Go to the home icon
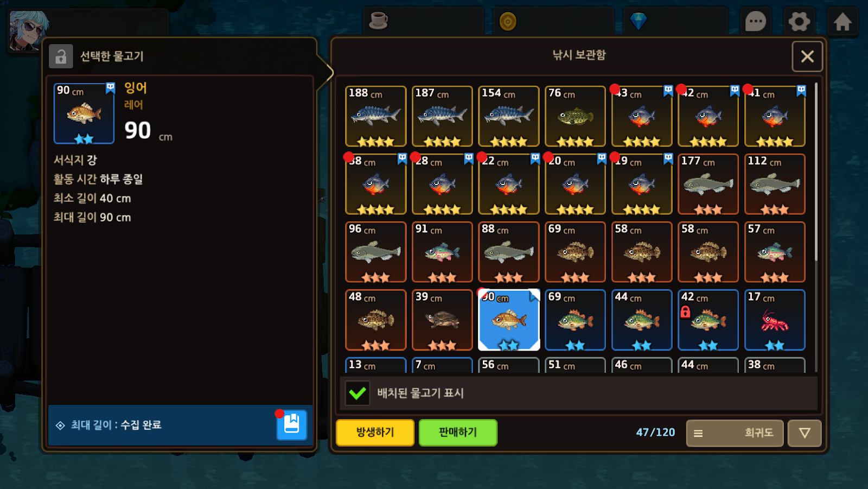 click(842, 22)
